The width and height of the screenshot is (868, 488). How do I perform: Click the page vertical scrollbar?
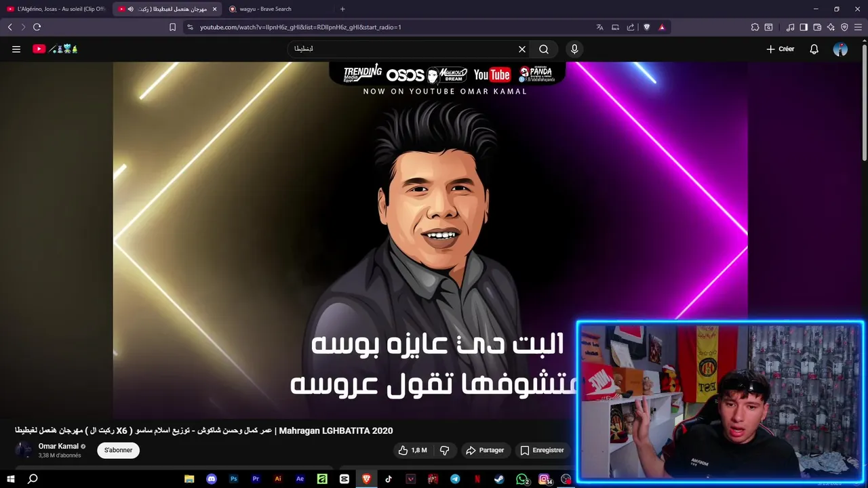865,102
